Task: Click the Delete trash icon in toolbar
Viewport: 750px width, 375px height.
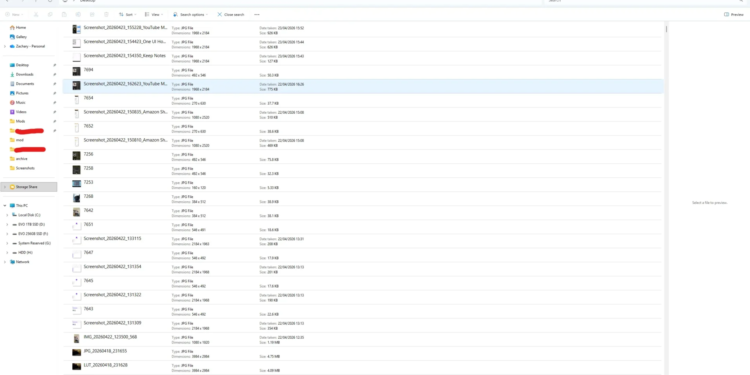Action: coord(106,15)
